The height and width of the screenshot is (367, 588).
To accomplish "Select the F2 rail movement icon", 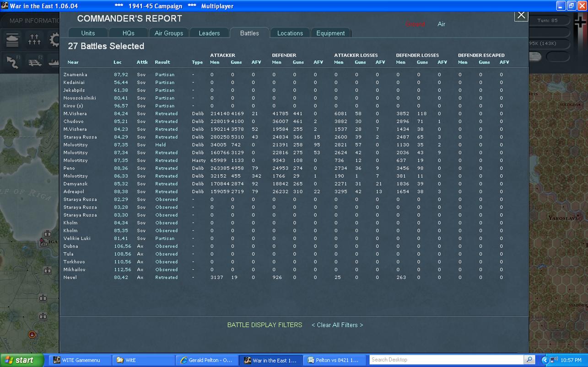I will [34, 62].
